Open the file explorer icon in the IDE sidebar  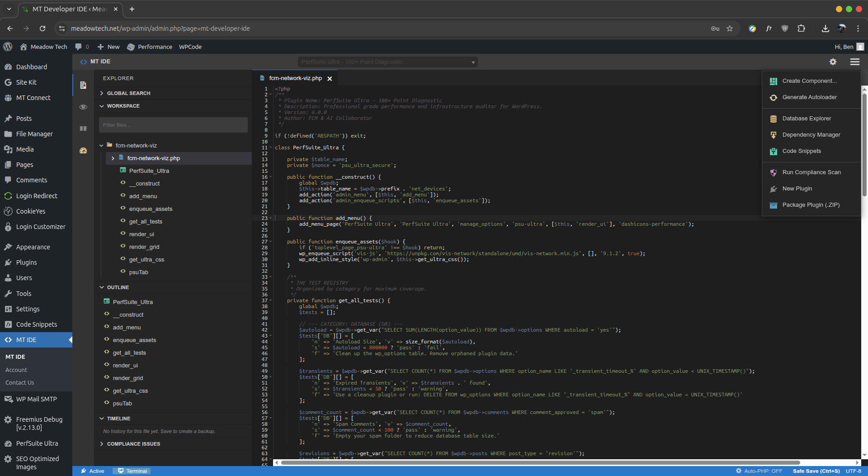pos(83,85)
